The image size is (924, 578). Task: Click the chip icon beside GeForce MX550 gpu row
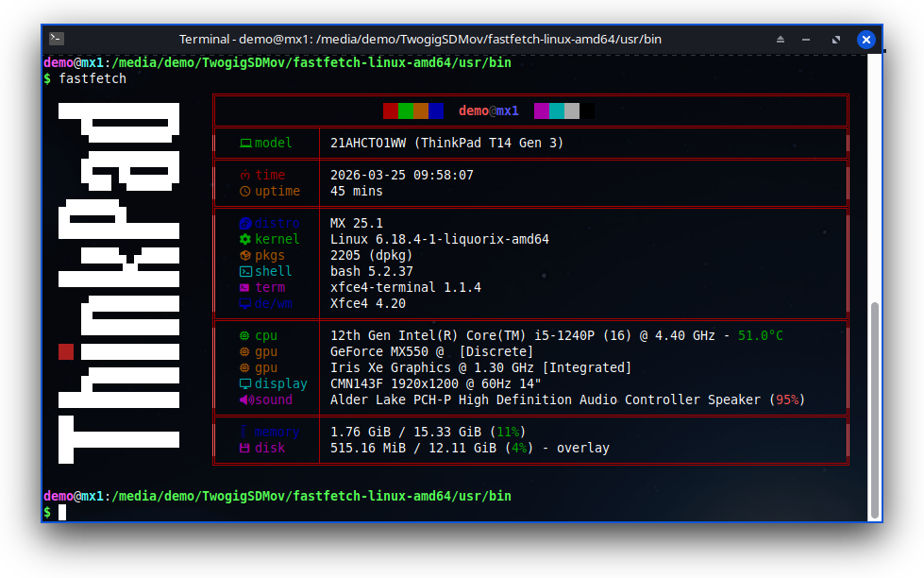[244, 351]
